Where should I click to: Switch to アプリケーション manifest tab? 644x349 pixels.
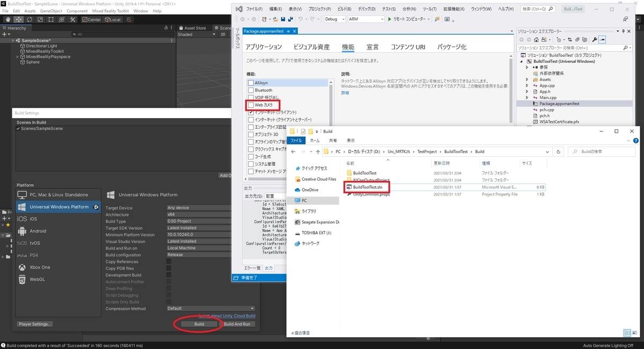(x=264, y=47)
